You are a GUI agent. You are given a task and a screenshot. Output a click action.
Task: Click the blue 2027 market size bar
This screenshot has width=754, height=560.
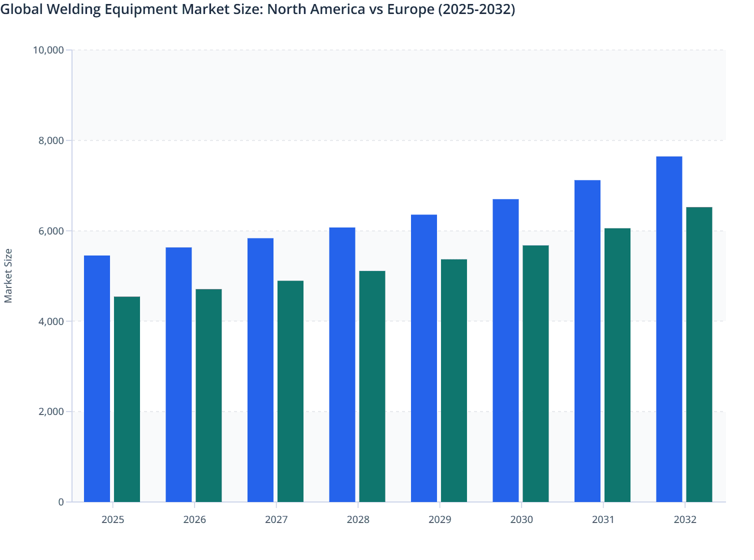[261, 370]
